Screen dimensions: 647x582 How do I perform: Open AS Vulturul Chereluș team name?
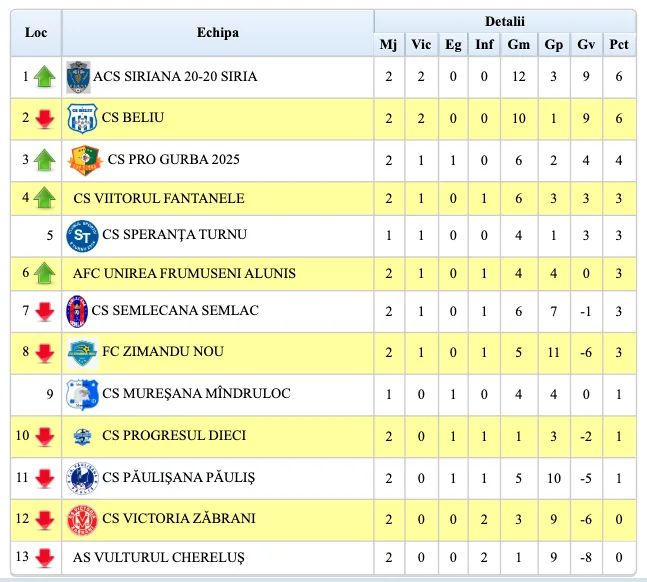click(158, 557)
